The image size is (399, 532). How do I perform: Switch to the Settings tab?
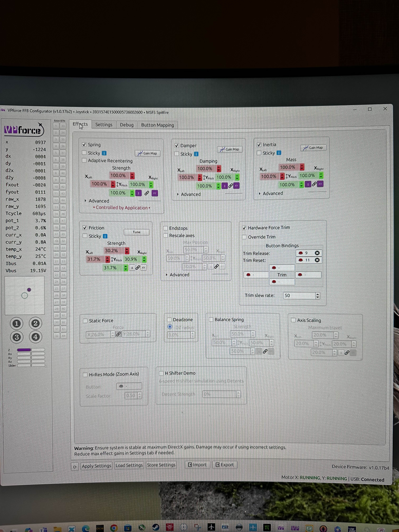click(104, 125)
